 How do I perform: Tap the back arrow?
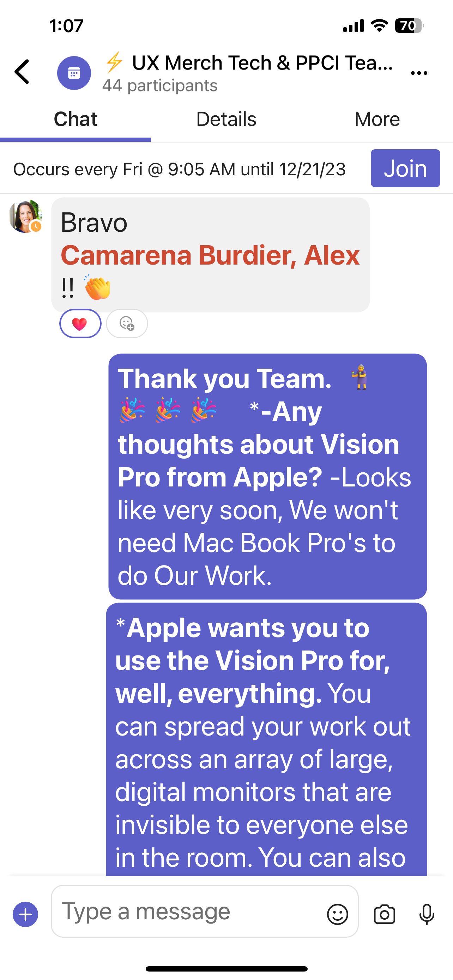[x=22, y=72]
